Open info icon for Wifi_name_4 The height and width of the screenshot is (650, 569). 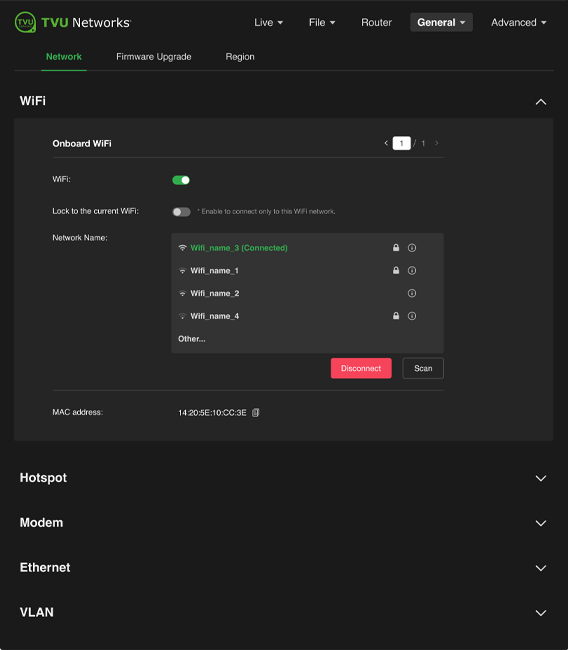coord(412,316)
